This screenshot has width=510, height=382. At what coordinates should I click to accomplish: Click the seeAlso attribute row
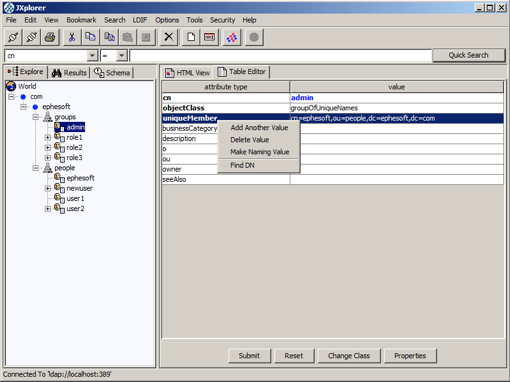tap(333, 179)
